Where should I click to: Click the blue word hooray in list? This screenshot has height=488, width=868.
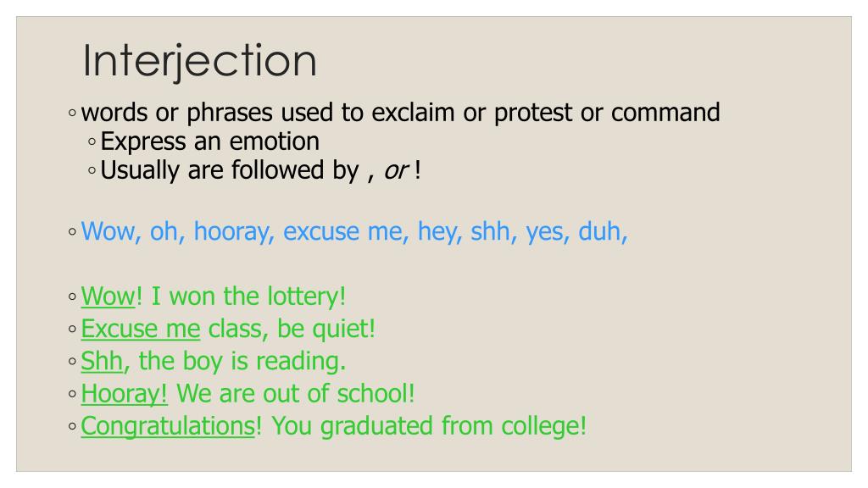[x=231, y=231]
